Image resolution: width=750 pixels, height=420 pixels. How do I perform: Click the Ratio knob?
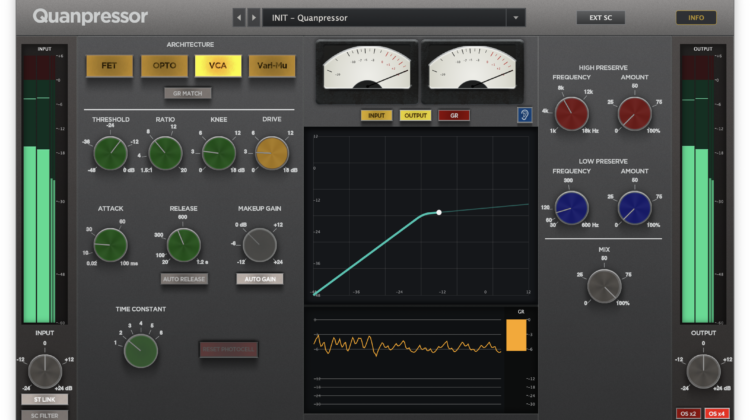click(x=165, y=153)
